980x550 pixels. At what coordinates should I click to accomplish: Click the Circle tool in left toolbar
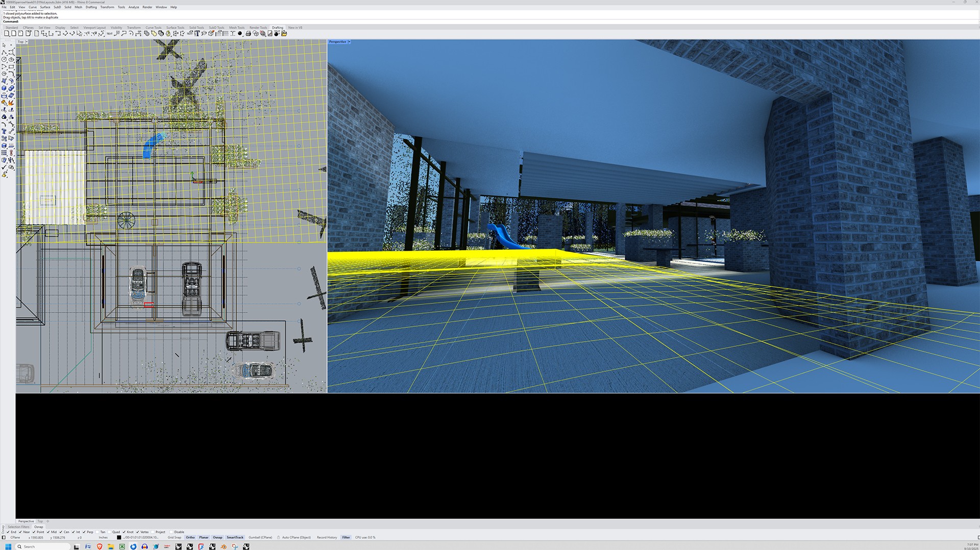(x=4, y=60)
